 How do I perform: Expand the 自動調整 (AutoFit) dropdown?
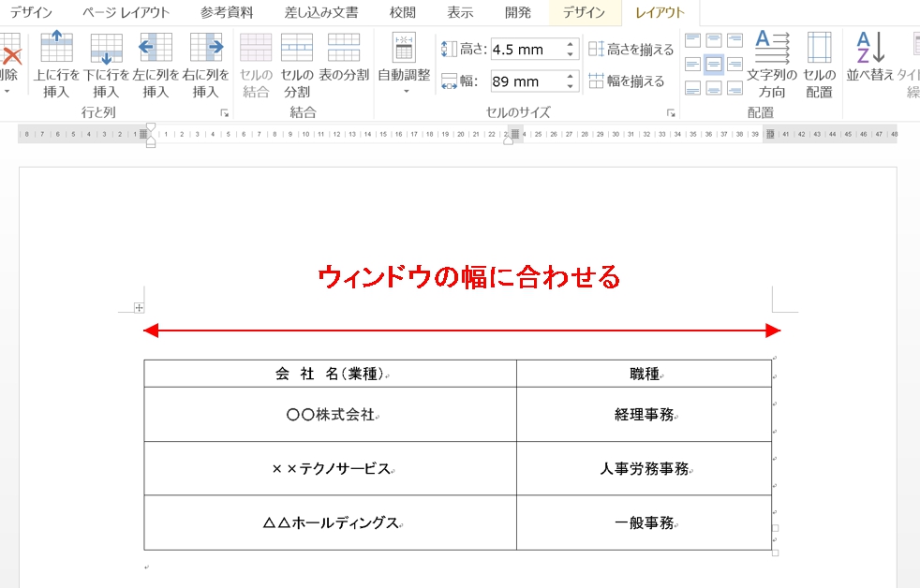(x=405, y=91)
